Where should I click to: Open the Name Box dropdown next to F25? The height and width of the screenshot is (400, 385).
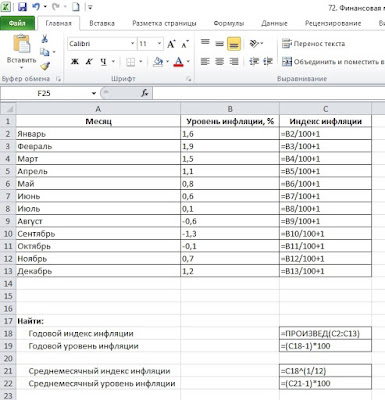pyautogui.click(x=94, y=93)
